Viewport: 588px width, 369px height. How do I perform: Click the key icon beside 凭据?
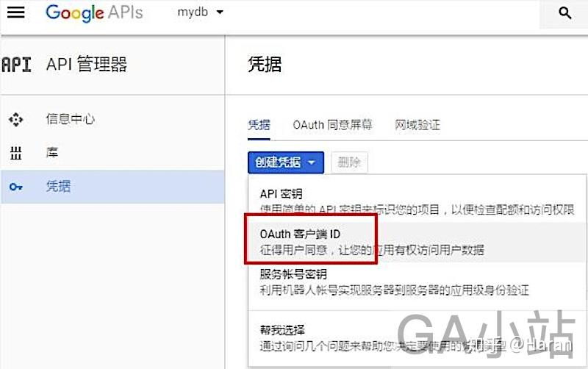pos(15,187)
